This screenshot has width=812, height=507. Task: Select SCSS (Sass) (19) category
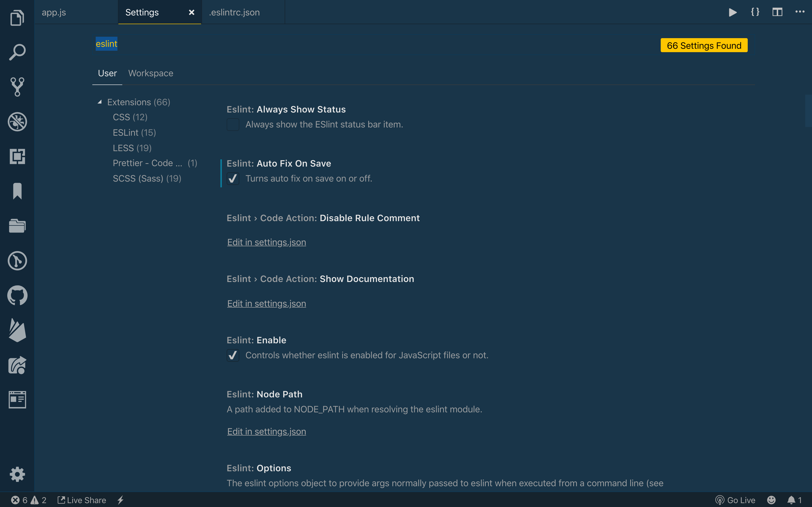(147, 179)
